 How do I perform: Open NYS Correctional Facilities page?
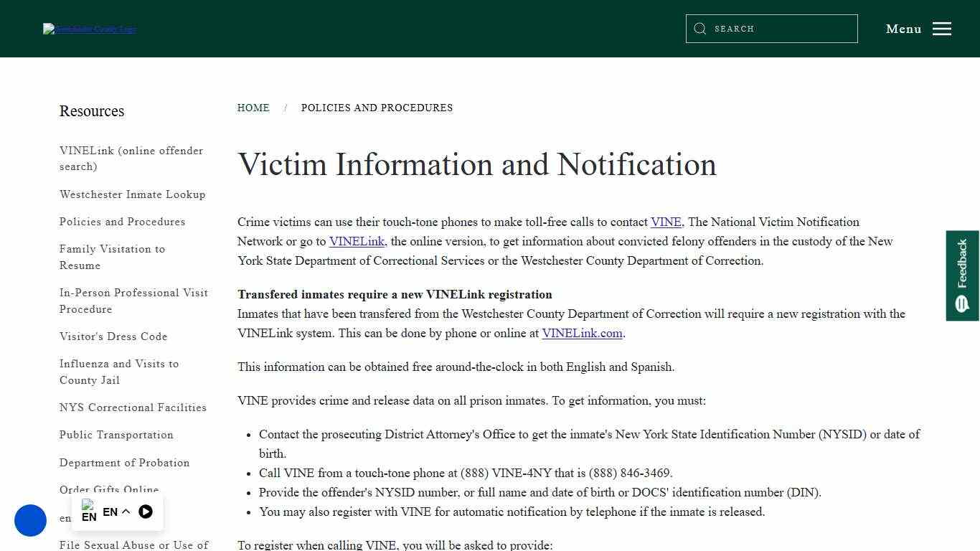(133, 407)
